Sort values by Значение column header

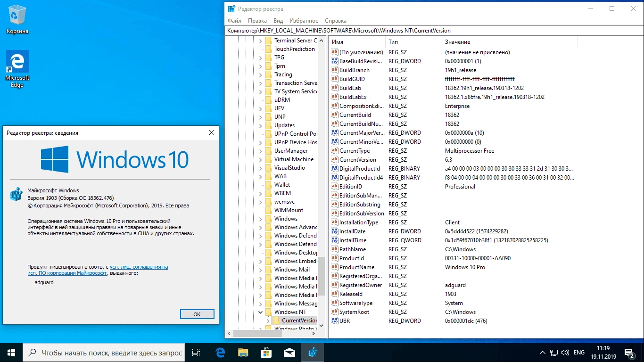509,42
